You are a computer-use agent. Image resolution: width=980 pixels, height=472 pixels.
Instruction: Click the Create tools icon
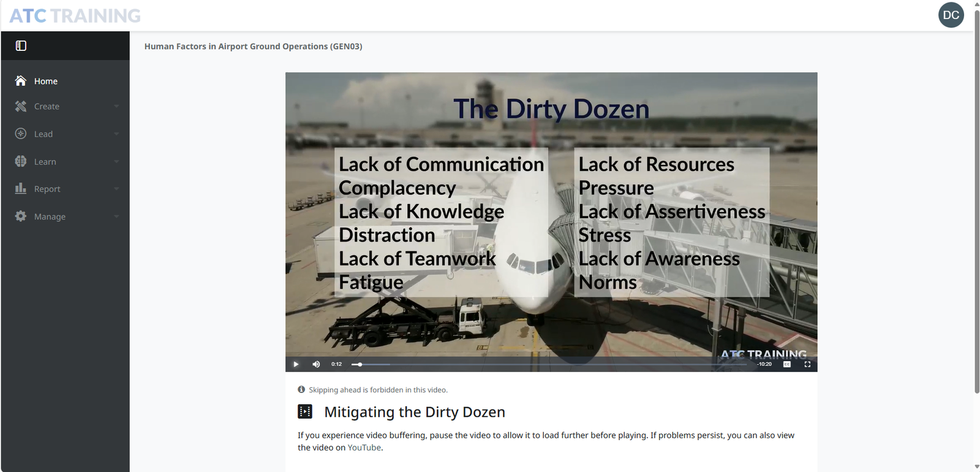click(x=21, y=107)
